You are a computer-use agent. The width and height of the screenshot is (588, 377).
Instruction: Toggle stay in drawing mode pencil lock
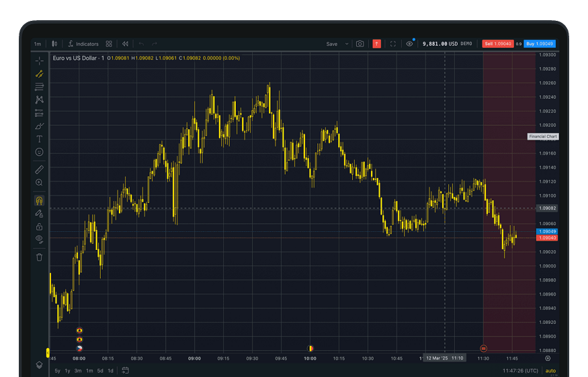point(40,214)
